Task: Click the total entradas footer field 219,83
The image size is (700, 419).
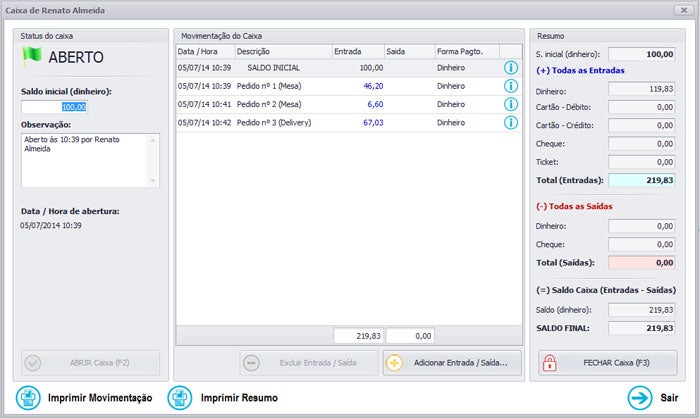Action: (359, 336)
